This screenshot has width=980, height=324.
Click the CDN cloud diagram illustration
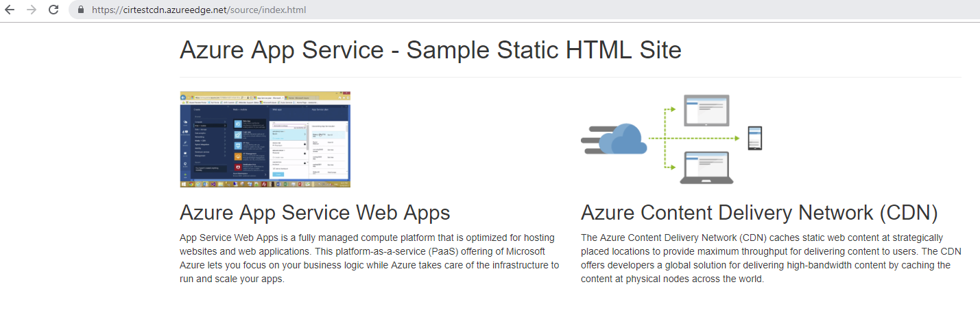(672, 139)
